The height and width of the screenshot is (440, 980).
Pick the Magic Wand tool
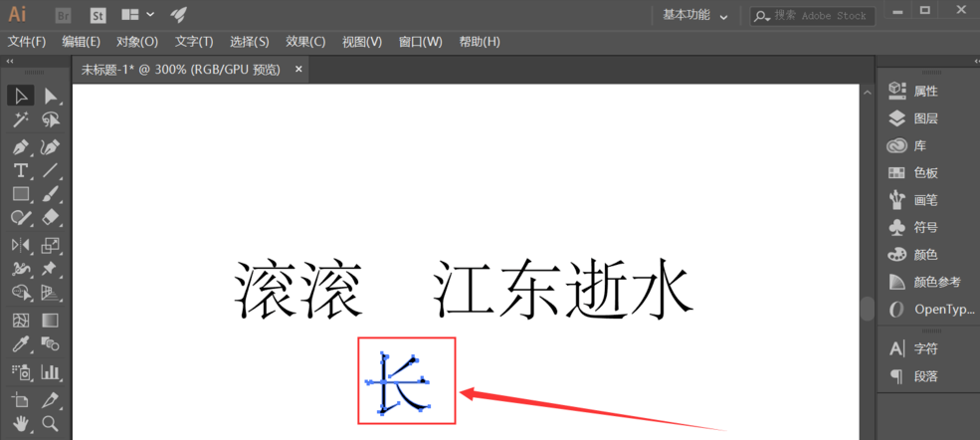[20, 120]
